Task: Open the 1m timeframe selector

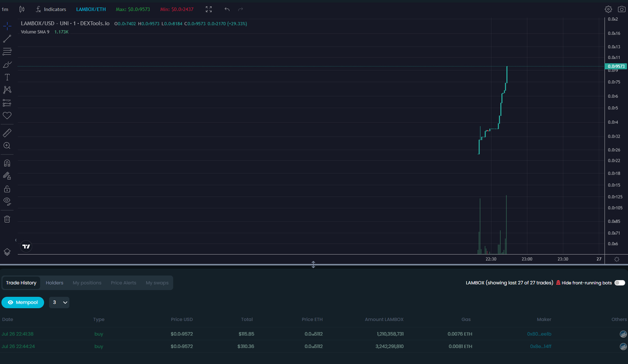Action: (x=5, y=9)
